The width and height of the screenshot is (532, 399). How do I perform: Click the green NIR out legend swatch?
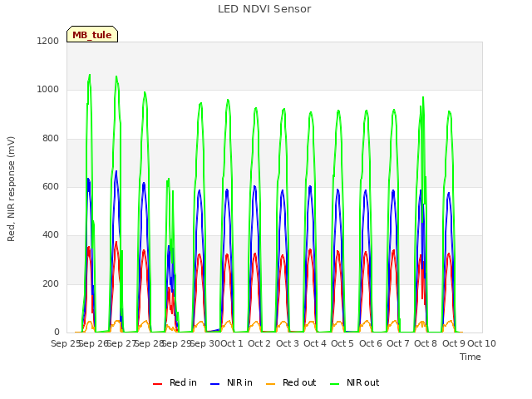point(334,384)
